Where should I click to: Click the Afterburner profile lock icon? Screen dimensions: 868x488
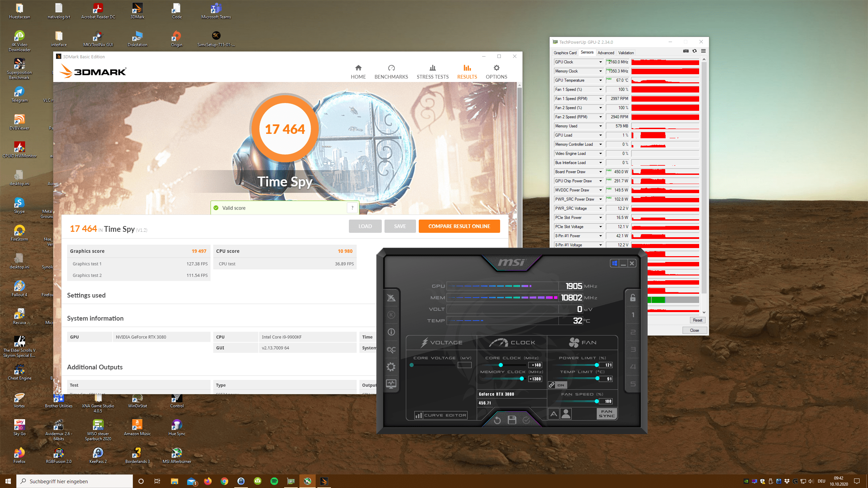click(633, 298)
